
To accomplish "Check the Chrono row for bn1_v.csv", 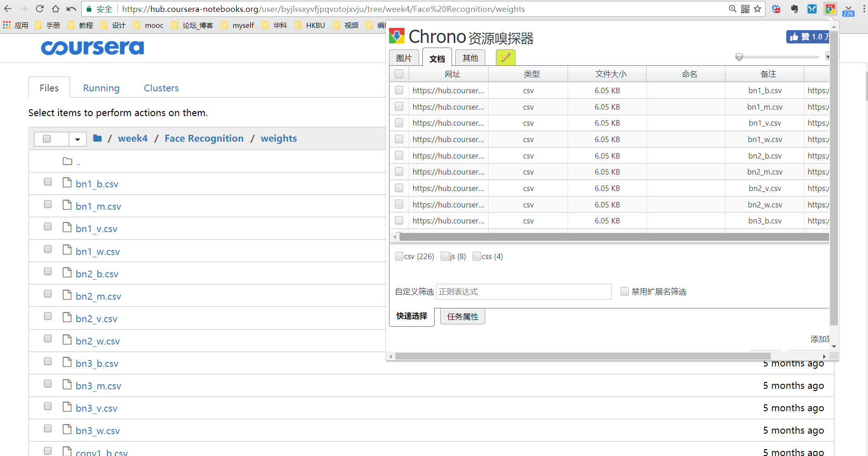I will point(399,123).
